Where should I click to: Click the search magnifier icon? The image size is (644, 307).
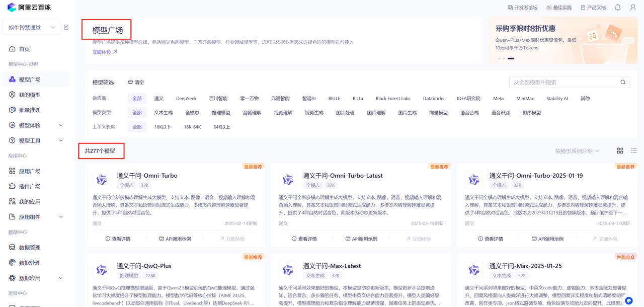623,82
